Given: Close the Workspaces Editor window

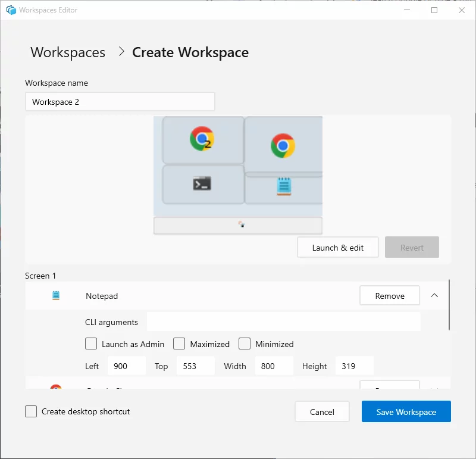Looking at the screenshot, I should tap(462, 10).
